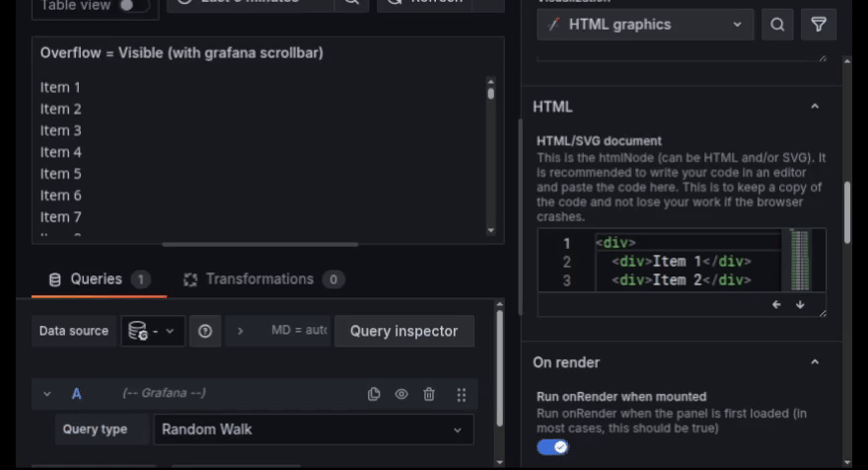Screen dimensions: 868x470
Task: Click code line 1 containing <div>
Action: click(x=615, y=243)
